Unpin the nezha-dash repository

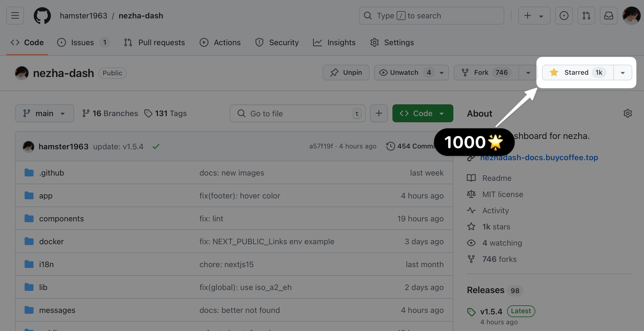(x=346, y=72)
